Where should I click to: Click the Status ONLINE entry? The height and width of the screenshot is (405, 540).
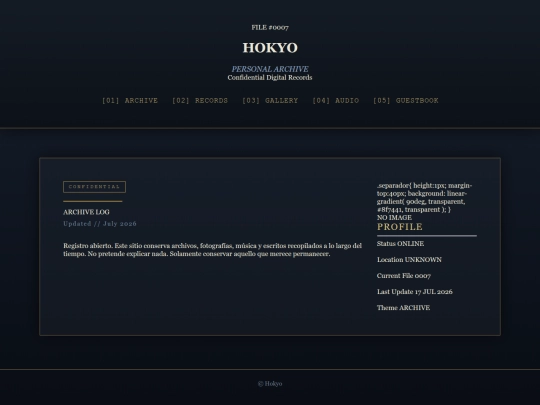(x=401, y=244)
